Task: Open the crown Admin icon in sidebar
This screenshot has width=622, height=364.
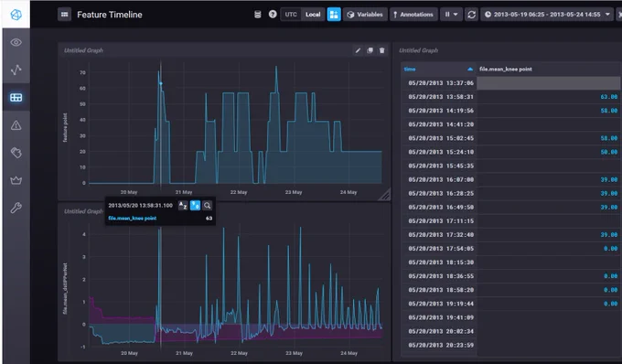Action: 16,180
